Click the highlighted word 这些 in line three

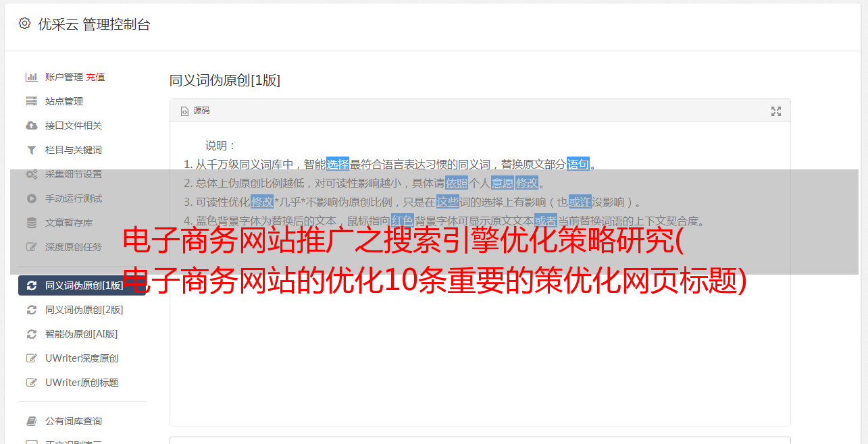(x=448, y=202)
